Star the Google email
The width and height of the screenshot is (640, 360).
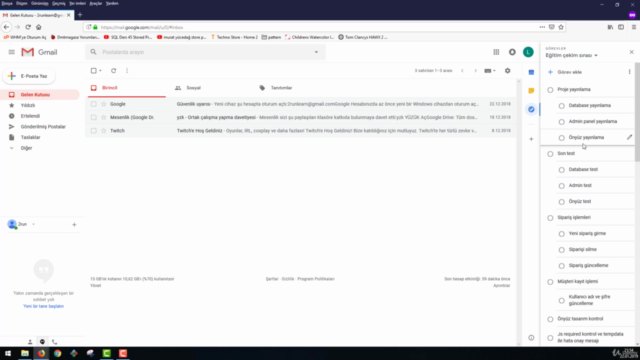(x=104, y=104)
